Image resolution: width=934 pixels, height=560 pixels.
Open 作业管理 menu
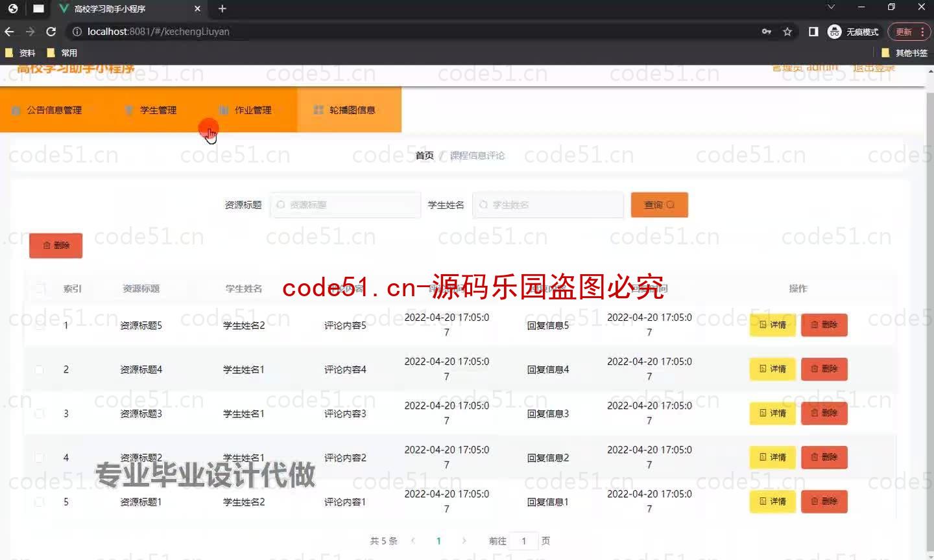pos(245,110)
